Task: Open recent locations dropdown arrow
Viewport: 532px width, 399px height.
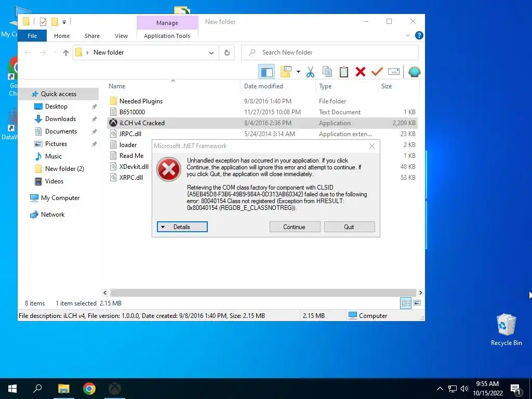Action: point(55,52)
